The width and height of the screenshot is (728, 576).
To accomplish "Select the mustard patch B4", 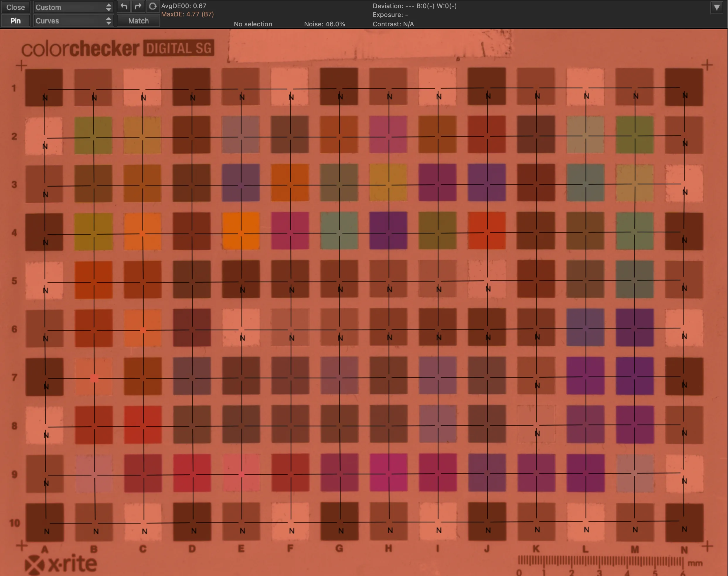I will pos(93,231).
